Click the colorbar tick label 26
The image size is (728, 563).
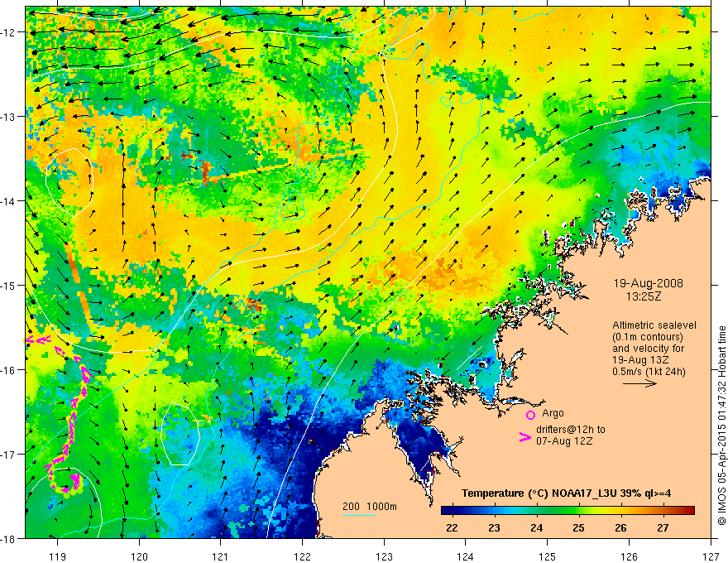[x=620, y=527]
